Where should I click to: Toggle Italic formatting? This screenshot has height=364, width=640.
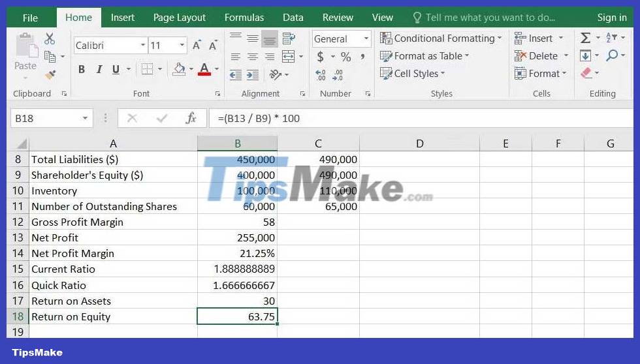pos(99,69)
